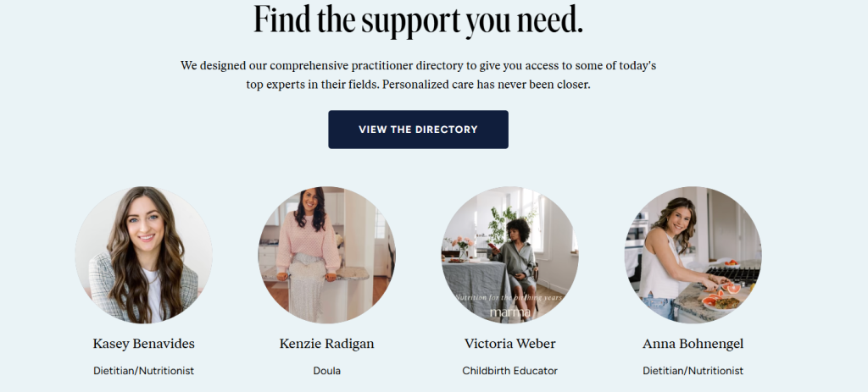The image size is (868, 392).
Task: Select the Kenzie Radigan name
Action: coord(326,344)
